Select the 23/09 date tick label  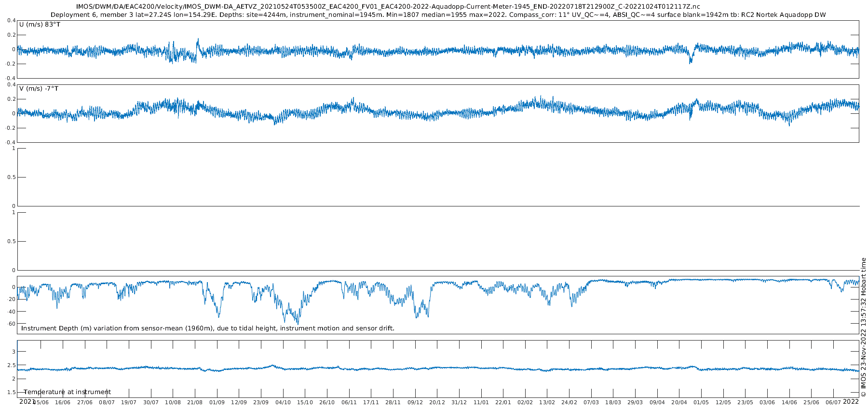[261, 402]
